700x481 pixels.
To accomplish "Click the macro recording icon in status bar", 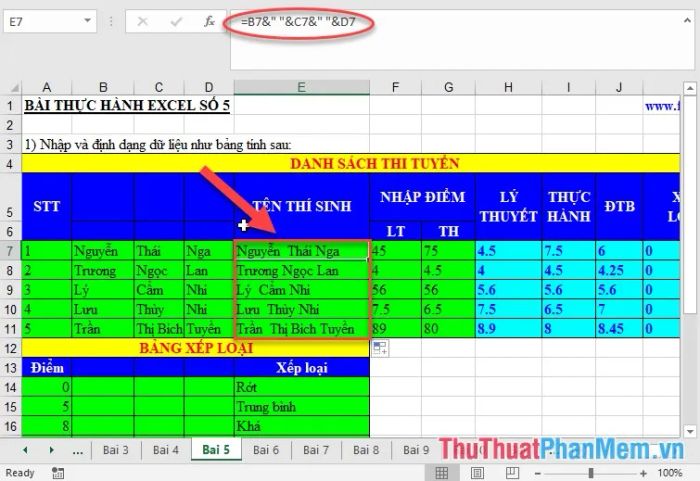I will [x=58, y=473].
